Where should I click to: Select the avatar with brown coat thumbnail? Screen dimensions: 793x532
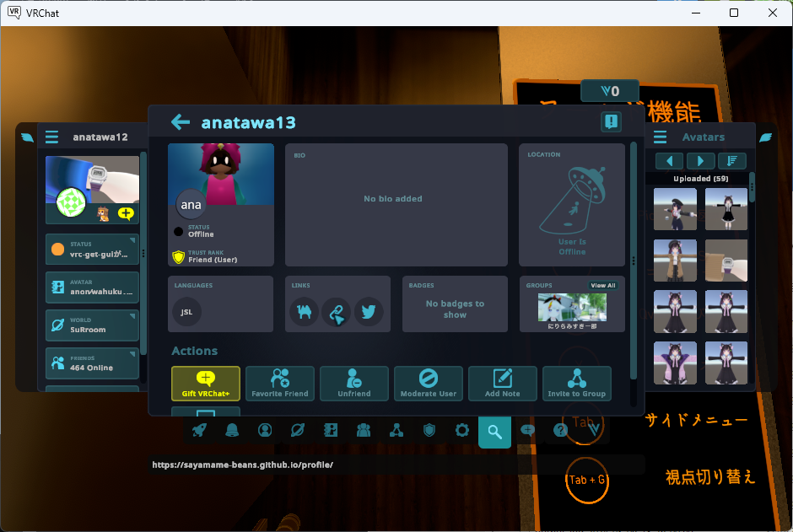[675, 261]
